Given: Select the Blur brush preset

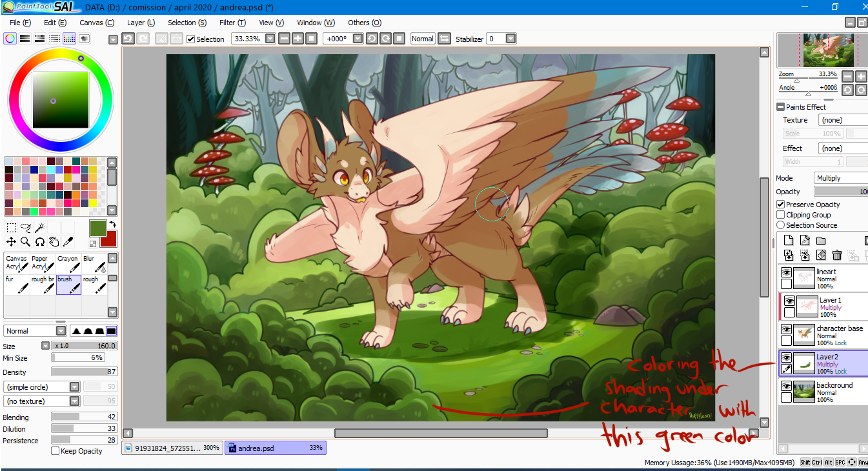Looking at the screenshot, I should pyautogui.click(x=94, y=263).
